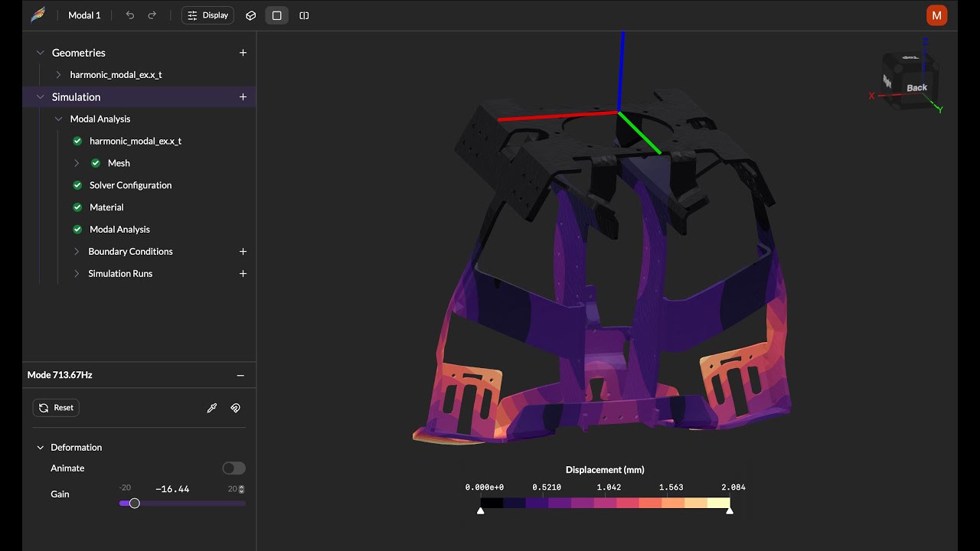
Task: Click the displacement color legend bar
Action: (605, 503)
